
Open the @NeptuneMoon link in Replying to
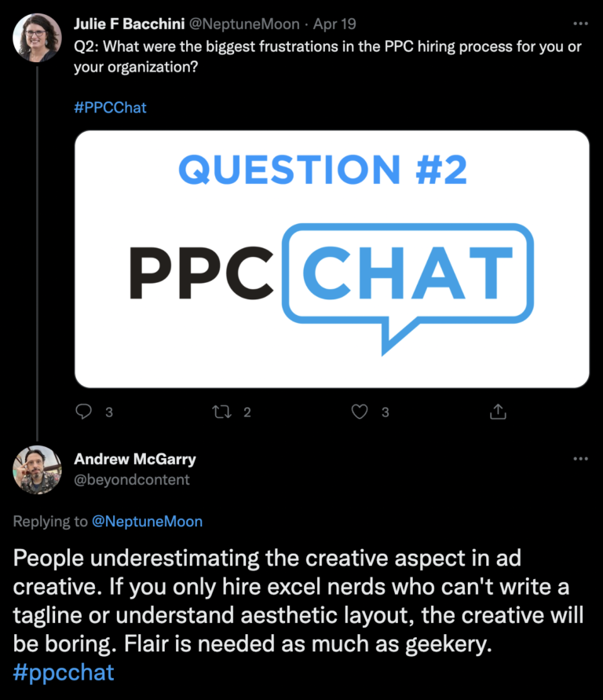coord(147,522)
